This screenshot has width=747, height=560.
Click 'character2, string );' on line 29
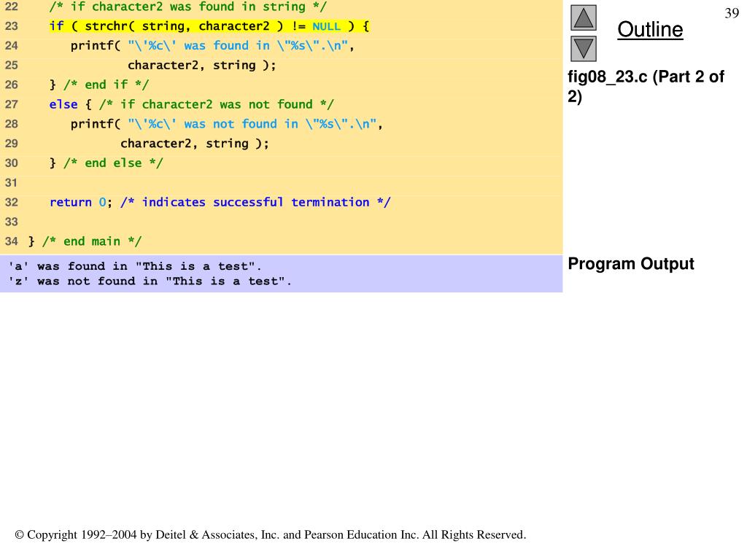[194, 144]
